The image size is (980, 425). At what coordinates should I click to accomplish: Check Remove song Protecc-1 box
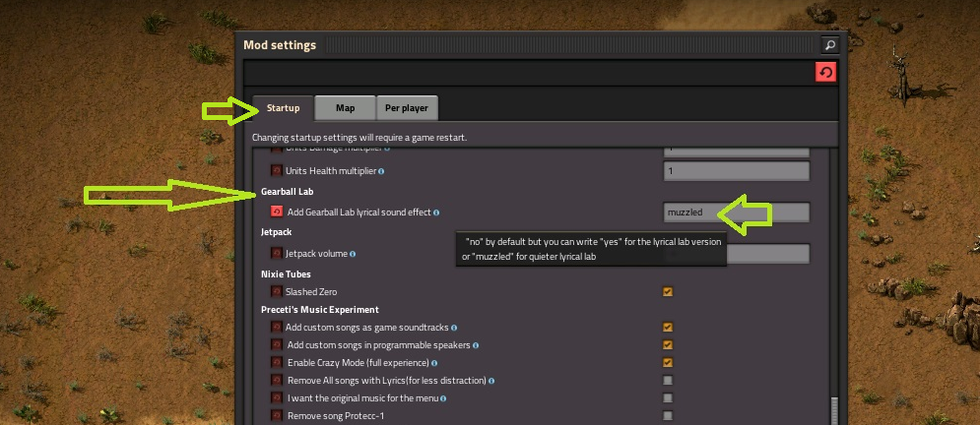pyautogui.click(x=668, y=415)
